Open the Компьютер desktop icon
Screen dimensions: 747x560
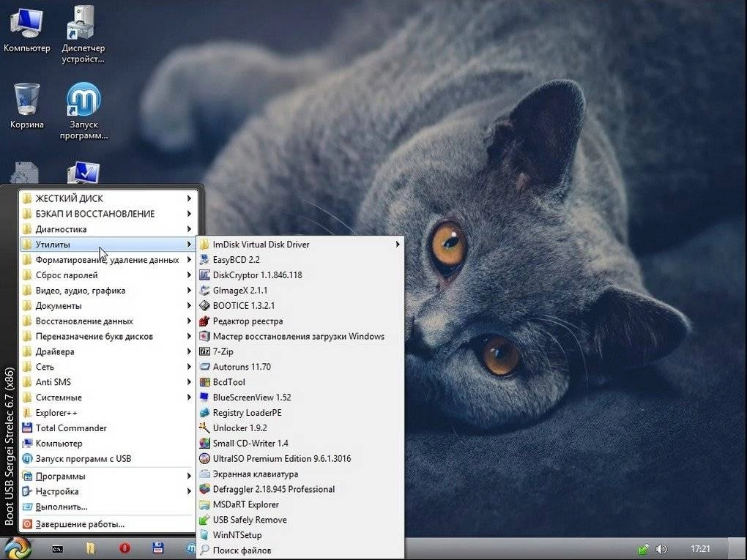[26, 29]
